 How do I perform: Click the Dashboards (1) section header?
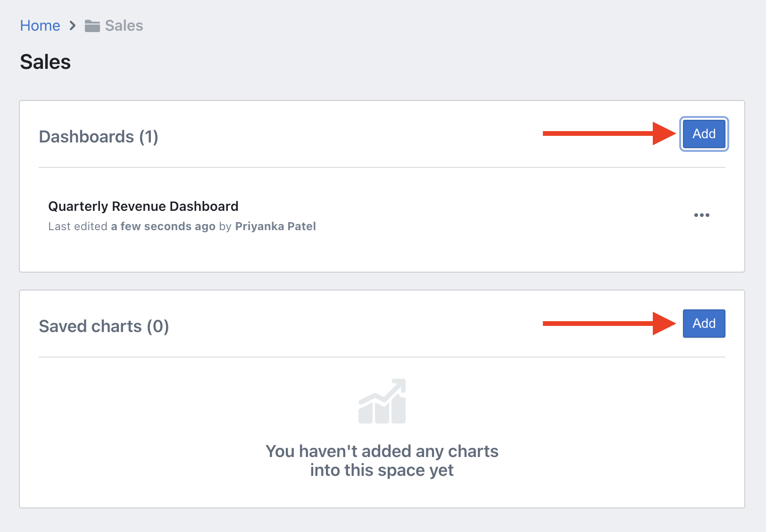click(99, 136)
